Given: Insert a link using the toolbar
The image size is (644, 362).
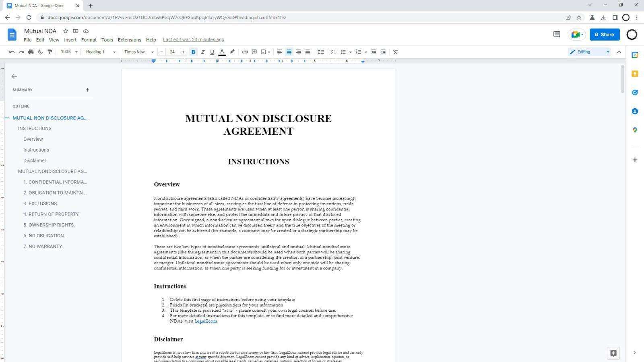Looking at the screenshot, I should 245,51.
